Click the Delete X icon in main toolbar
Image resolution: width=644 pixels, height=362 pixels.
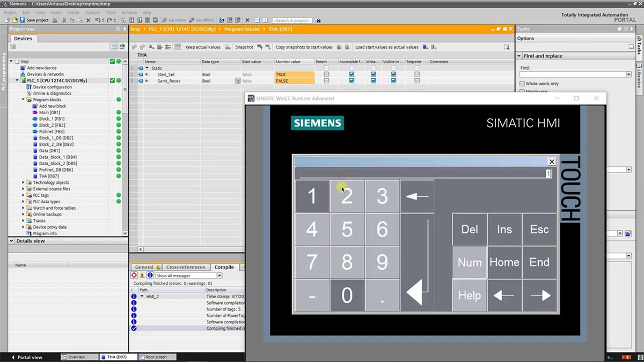[x=87, y=20]
